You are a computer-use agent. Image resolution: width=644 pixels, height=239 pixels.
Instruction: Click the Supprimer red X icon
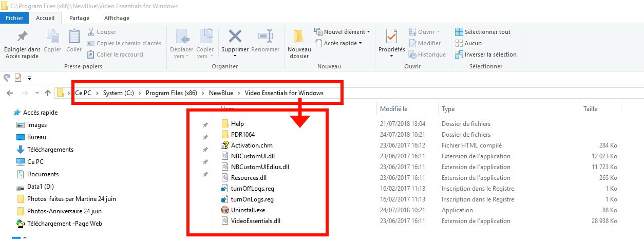(x=235, y=36)
